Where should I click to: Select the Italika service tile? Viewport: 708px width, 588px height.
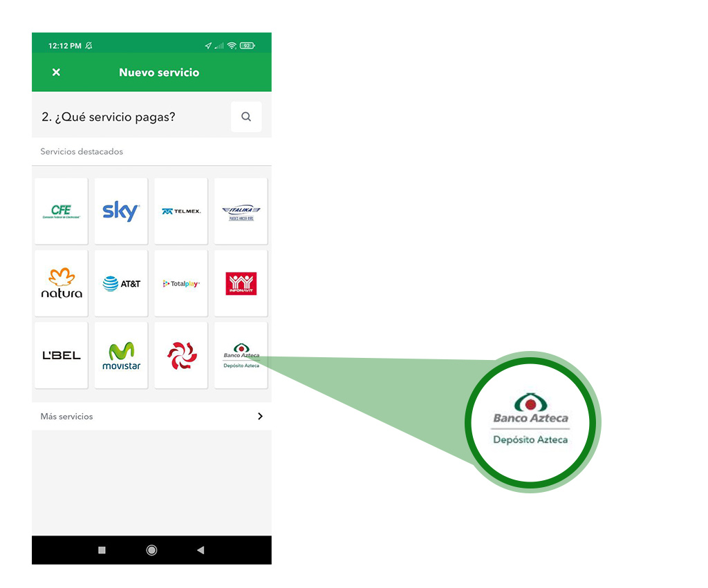click(x=241, y=211)
